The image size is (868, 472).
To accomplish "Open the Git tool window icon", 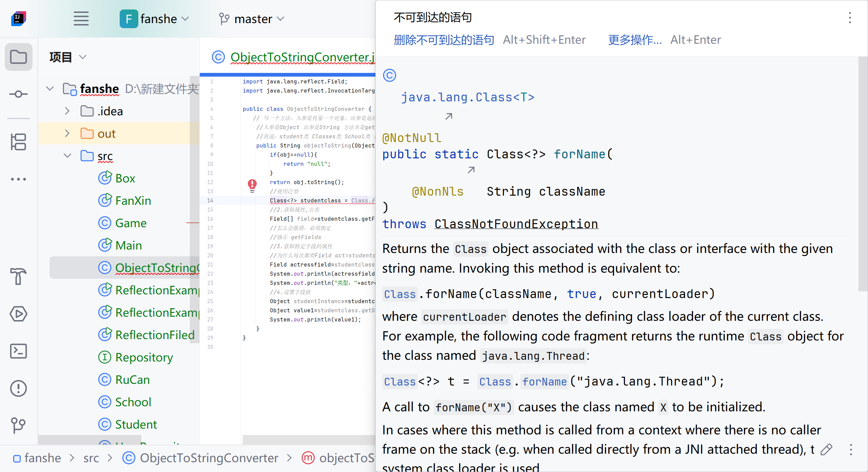I will click(18, 425).
